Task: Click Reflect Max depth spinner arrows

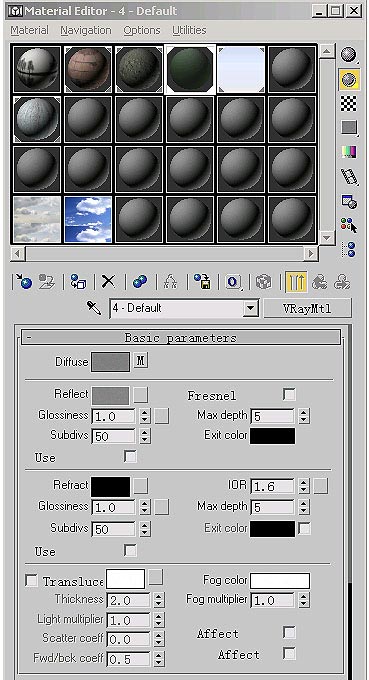Action: click(x=304, y=416)
